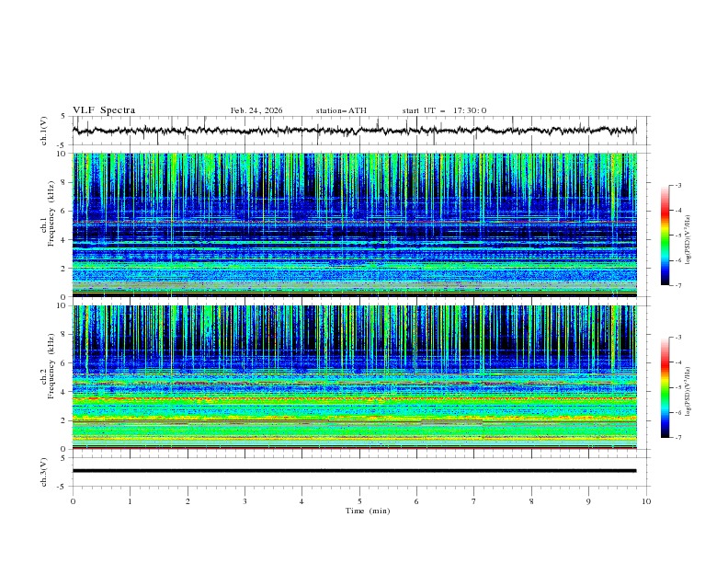Select the Feb. 24, 2026 date label

[x=256, y=110]
